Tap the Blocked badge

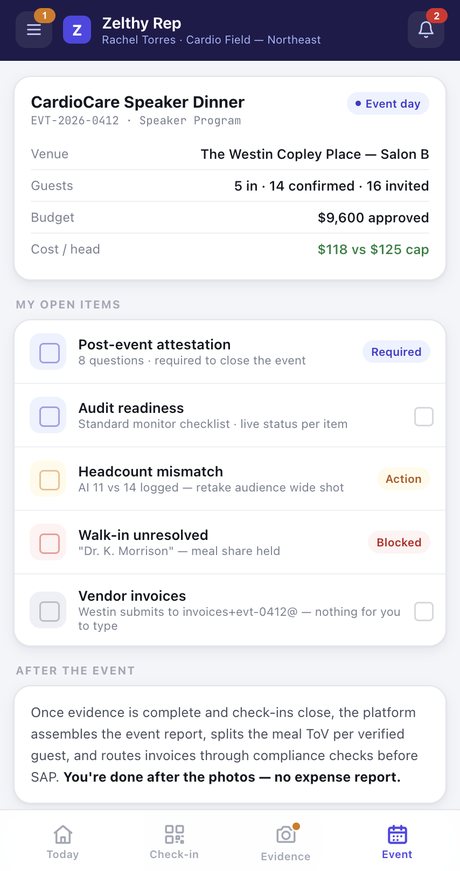398,542
